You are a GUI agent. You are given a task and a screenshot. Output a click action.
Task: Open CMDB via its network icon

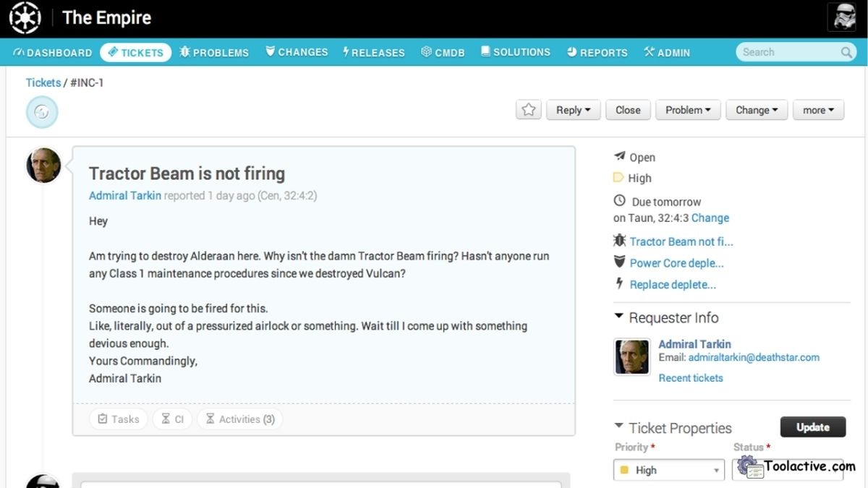426,51
